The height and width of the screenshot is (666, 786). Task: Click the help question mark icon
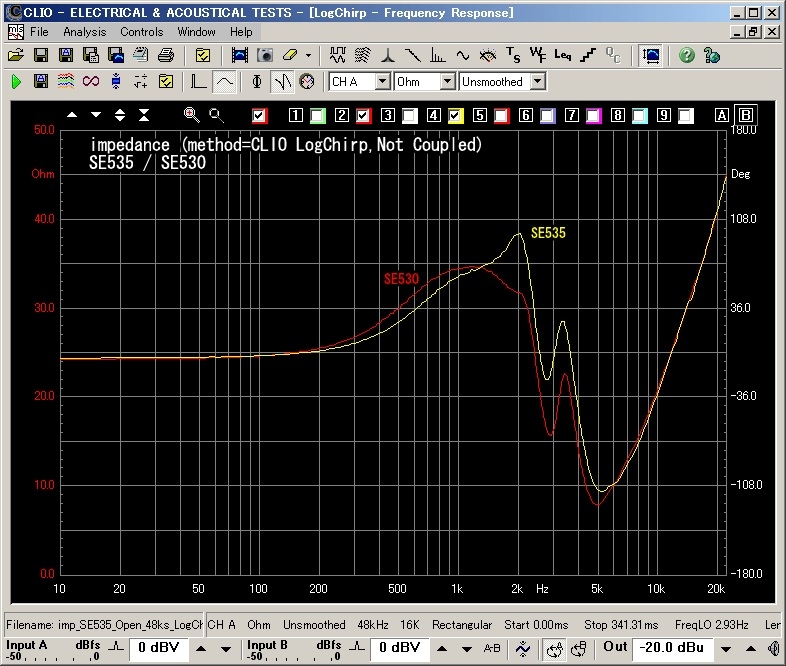point(686,55)
